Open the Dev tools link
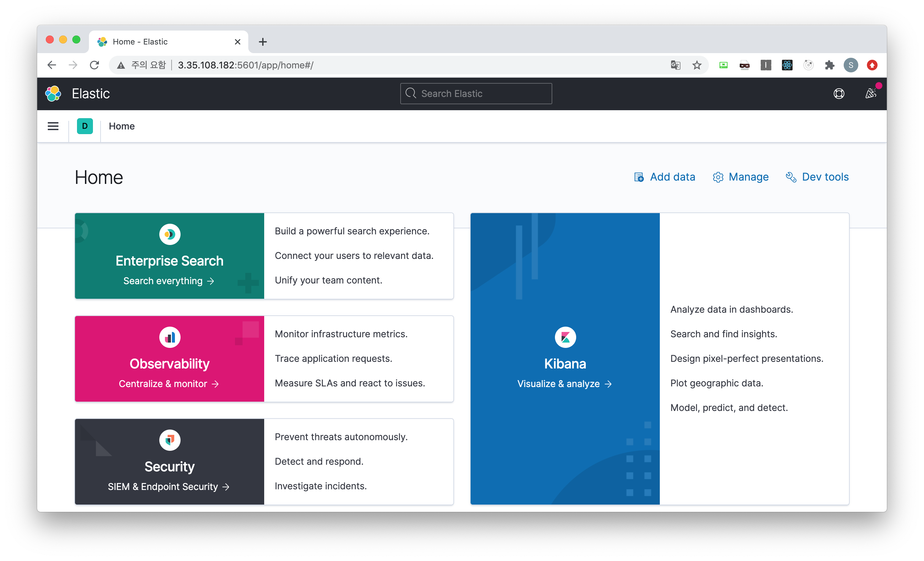Image resolution: width=924 pixels, height=561 pixels. (x=817, y=177)
